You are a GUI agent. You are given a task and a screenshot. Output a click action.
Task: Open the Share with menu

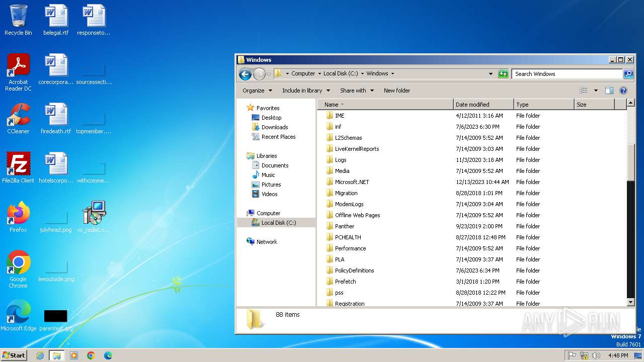tap(357, 90)
